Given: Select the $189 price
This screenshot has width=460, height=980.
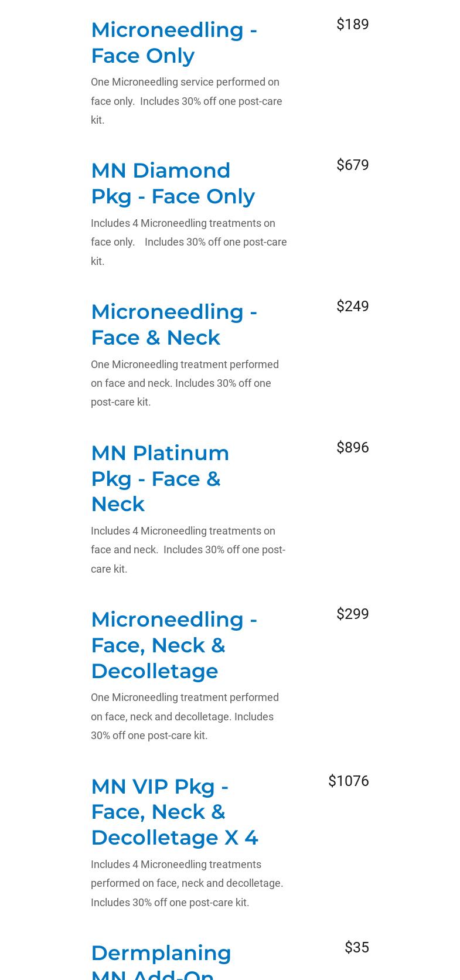Looking at the screenshot, I should point(352,24).
